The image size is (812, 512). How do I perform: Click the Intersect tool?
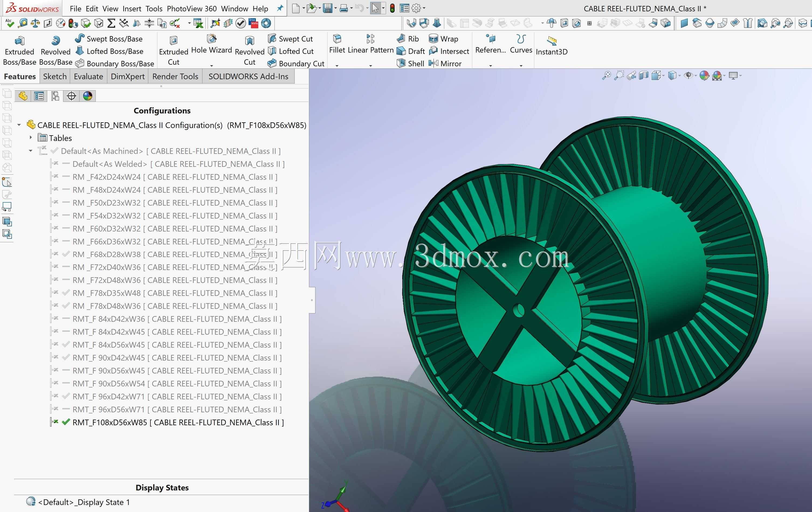point(449,51)
